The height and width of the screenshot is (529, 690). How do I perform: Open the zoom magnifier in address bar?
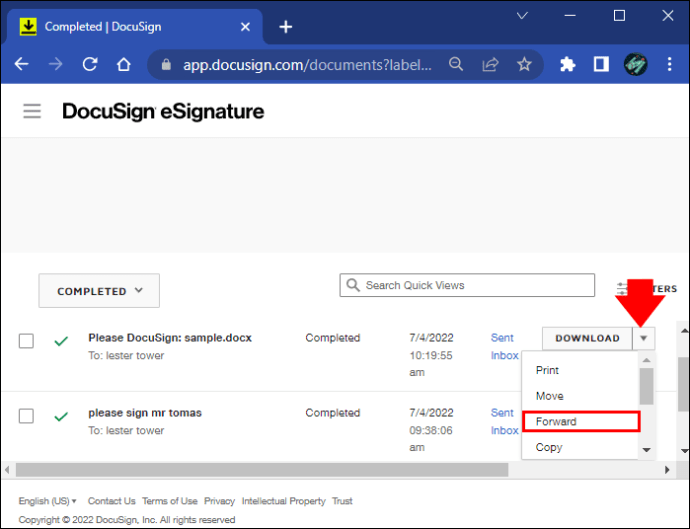coord(456,64)
